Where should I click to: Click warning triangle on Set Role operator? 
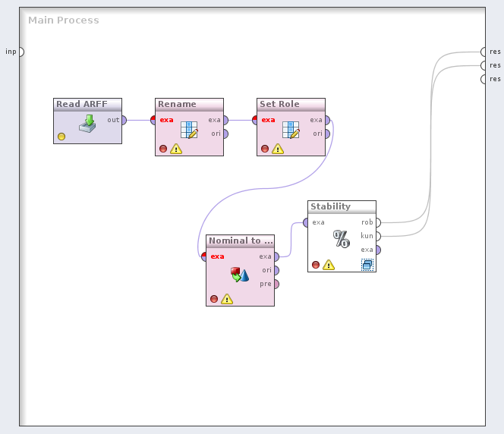278,149
